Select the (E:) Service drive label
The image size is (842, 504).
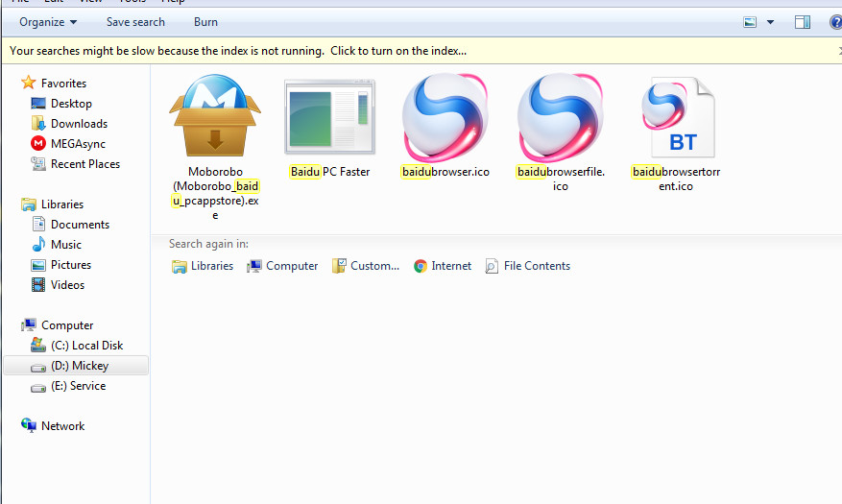79,385
